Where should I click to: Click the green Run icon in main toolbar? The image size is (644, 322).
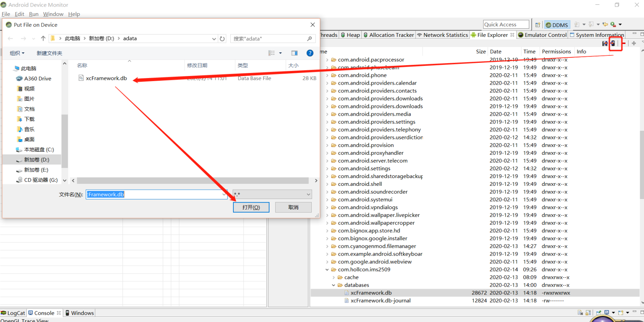click(613, 24)
